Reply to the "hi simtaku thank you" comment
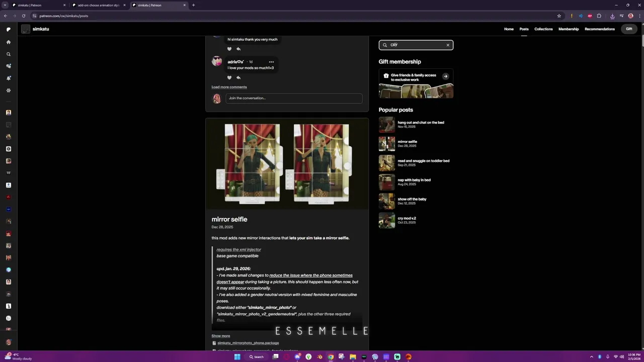Viewport: 644px width, 362px height. tap(238, 49)
